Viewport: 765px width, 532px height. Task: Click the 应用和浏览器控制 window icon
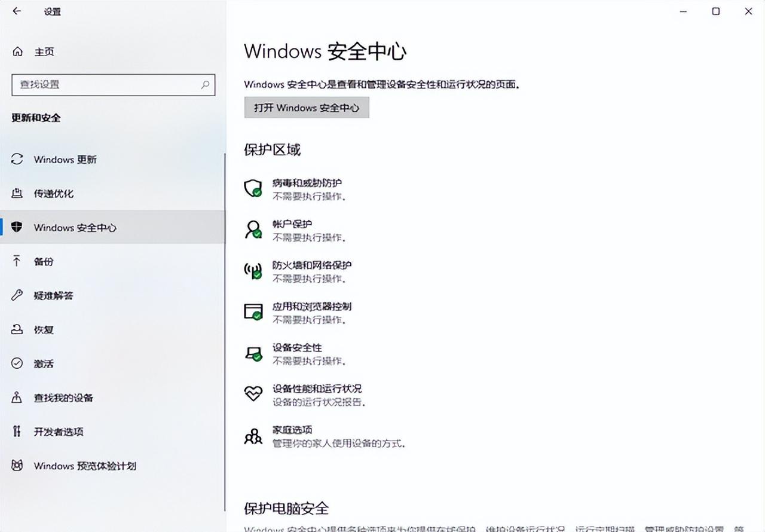(253, 312)
